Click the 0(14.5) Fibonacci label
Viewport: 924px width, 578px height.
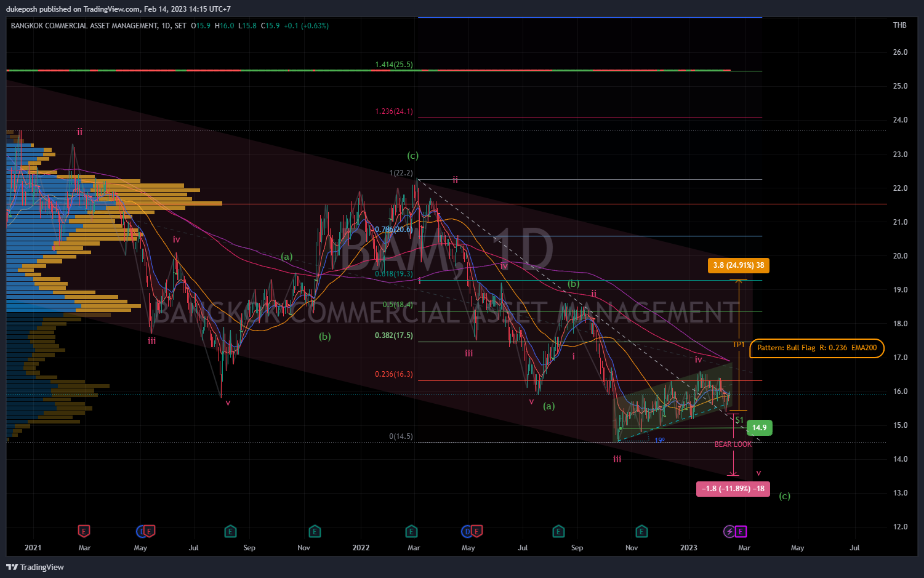point(401,436)
